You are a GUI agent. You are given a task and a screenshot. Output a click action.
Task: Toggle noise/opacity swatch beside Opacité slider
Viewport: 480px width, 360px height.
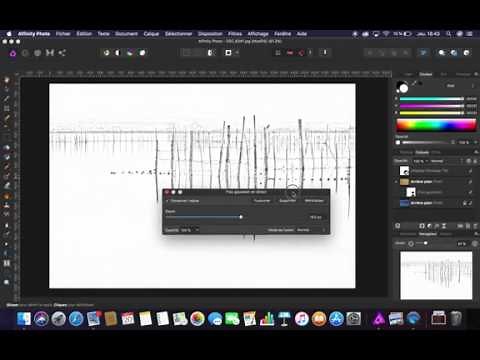[x=398, y=142]
